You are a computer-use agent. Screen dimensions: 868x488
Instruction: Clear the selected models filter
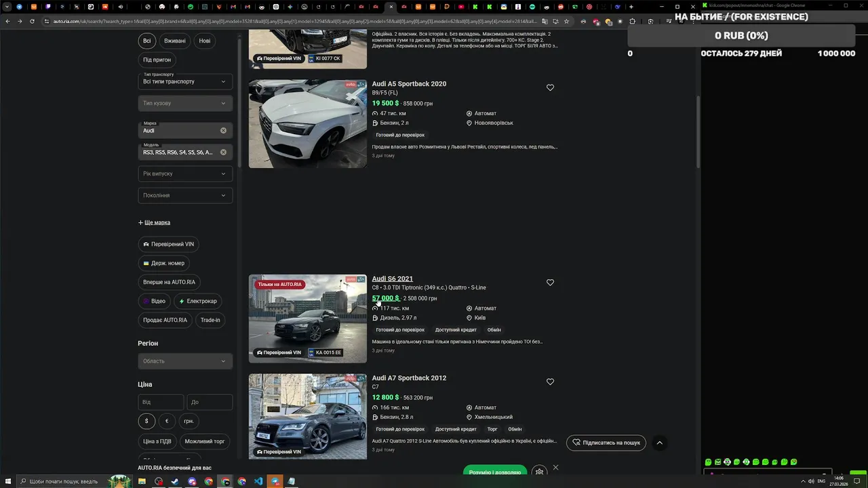[223, 152]
